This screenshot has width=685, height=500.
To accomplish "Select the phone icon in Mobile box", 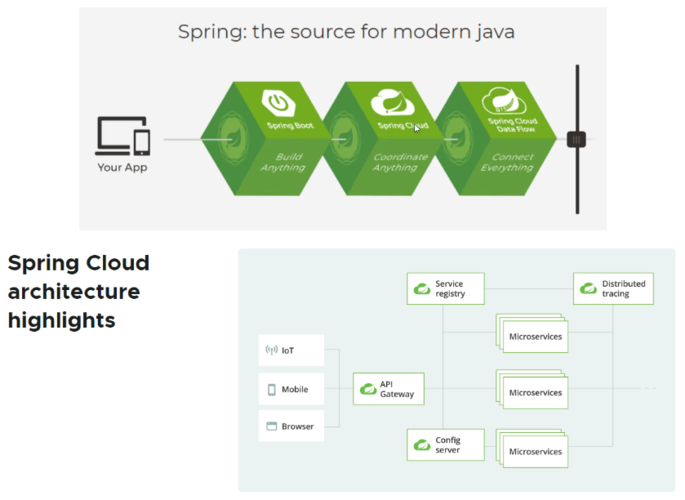I will (x=271, y=389).
